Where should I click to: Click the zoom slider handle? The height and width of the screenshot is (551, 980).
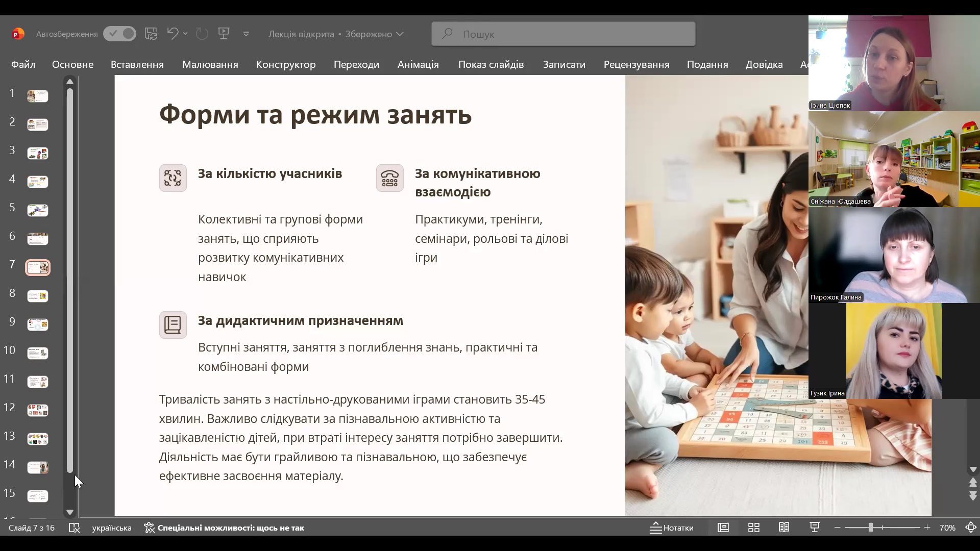(871, 528)
